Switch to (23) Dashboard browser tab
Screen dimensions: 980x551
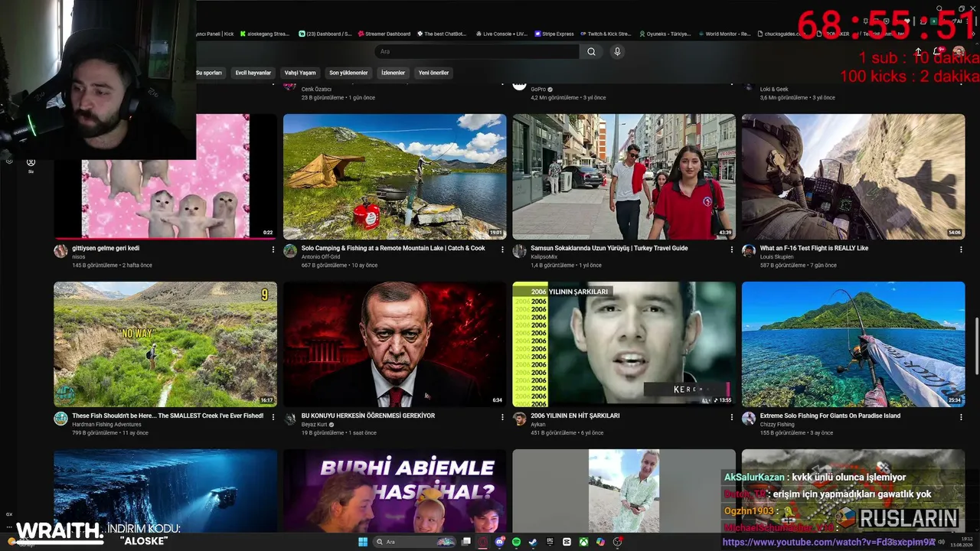325,34
